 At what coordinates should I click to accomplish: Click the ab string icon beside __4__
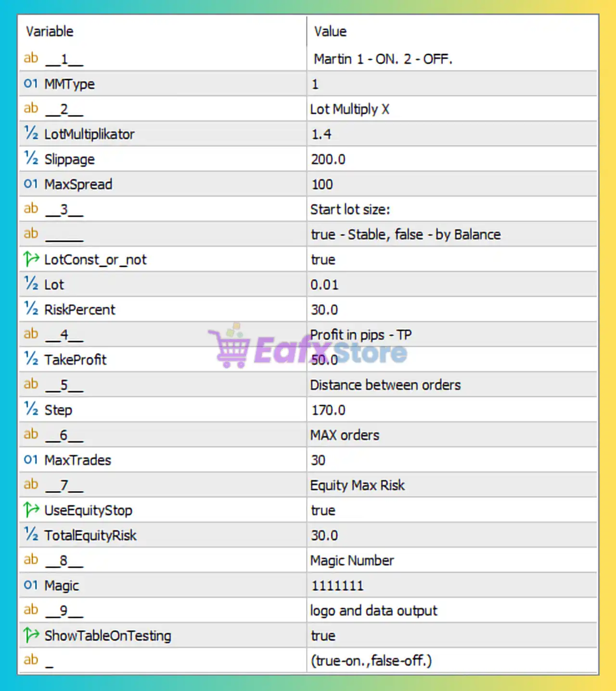click(x=31, y=334)
